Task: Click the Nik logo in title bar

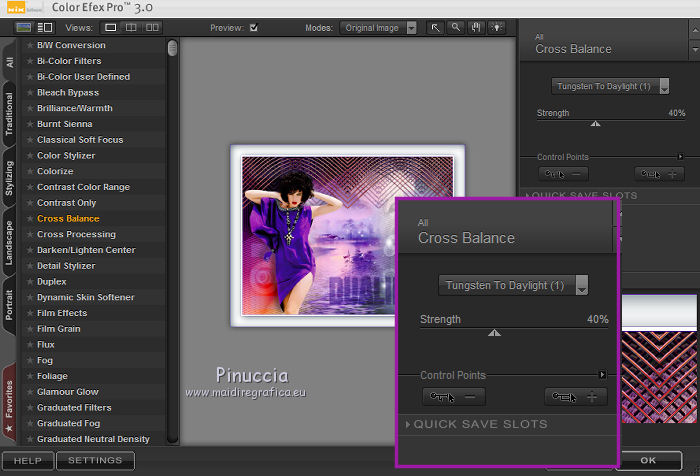Action: click(x=17, y=8)
